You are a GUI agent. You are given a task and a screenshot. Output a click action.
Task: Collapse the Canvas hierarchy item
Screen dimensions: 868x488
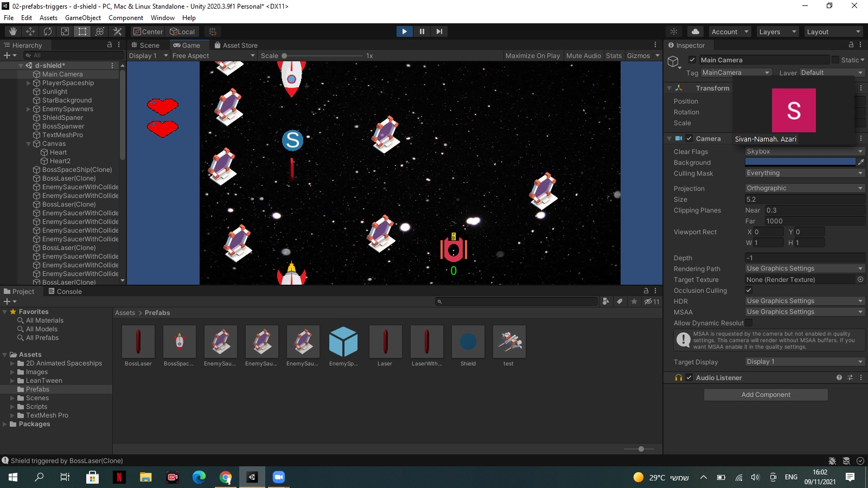pos(28,144)
